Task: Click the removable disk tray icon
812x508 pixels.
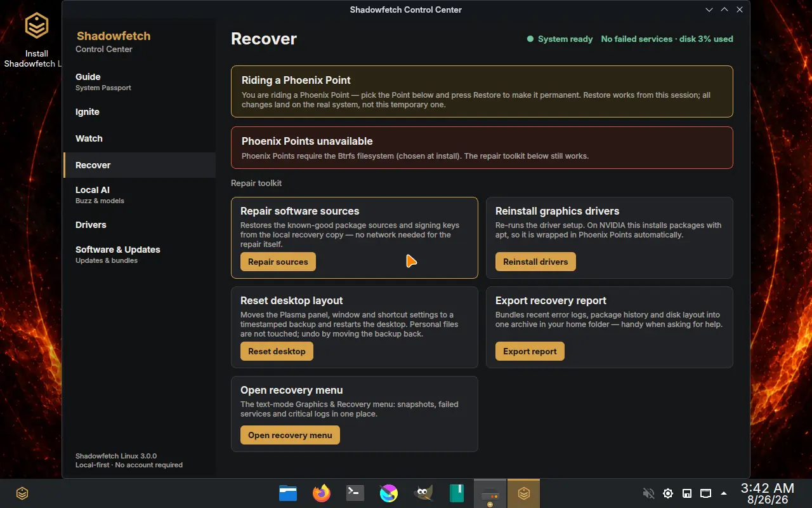Action: pos(687,493)
